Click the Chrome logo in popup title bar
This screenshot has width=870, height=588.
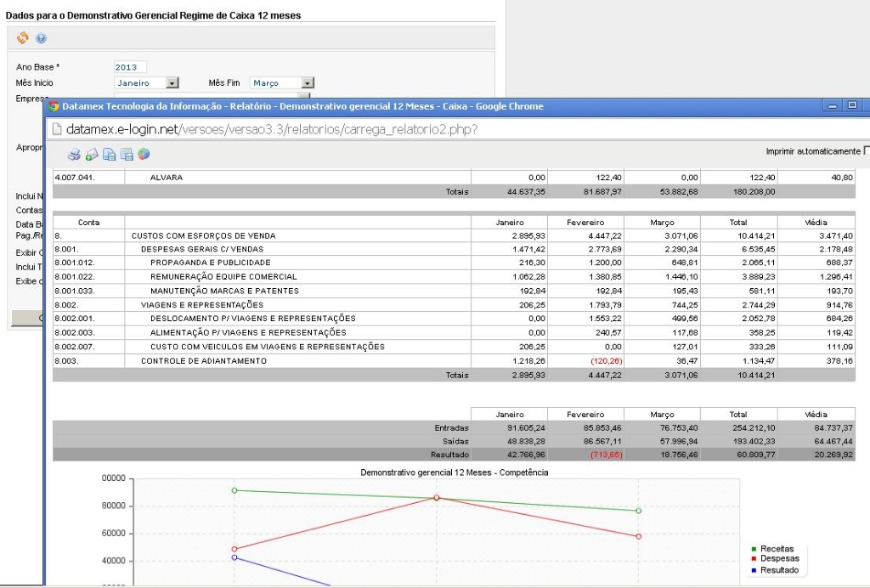point(54,106)
